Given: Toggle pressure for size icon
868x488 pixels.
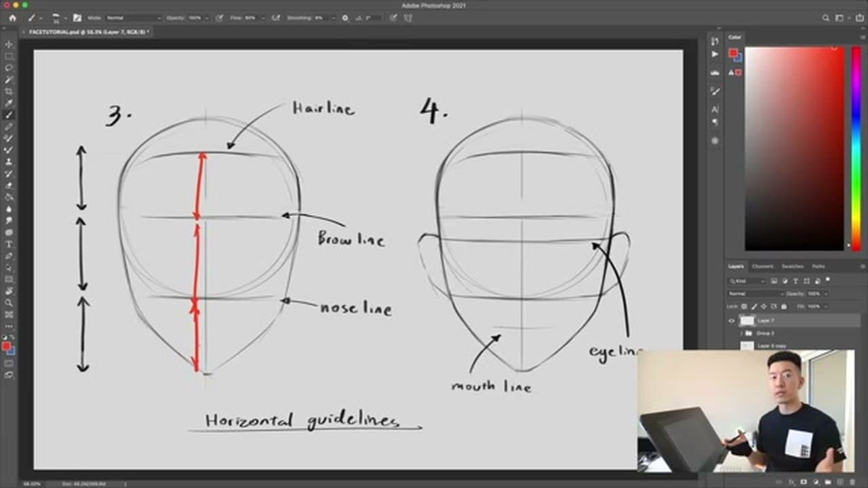Looking at the screenshot, I should coord(393,17).
